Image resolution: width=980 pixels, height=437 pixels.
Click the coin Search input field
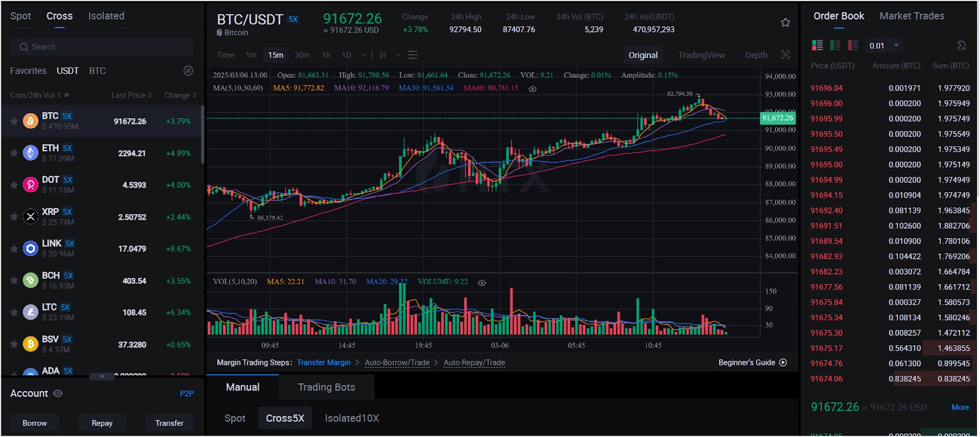(102, 47)
